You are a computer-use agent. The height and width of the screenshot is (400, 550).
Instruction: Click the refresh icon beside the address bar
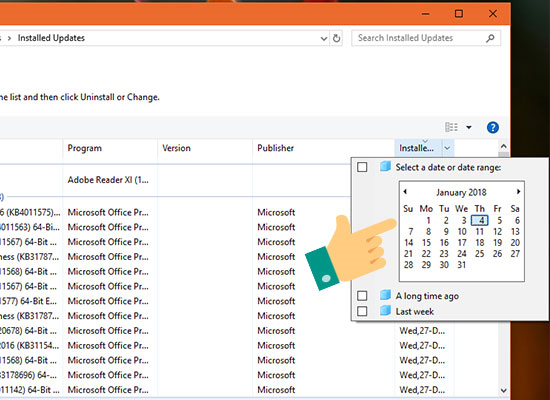click(x=336, y=38)
